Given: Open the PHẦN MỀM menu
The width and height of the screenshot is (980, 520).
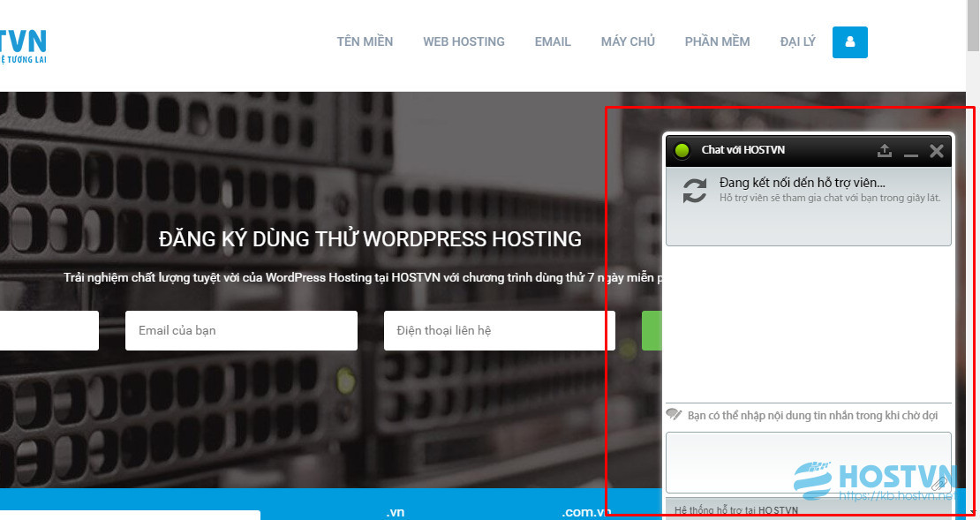Looking at the screenshot, I should point(718,41).
